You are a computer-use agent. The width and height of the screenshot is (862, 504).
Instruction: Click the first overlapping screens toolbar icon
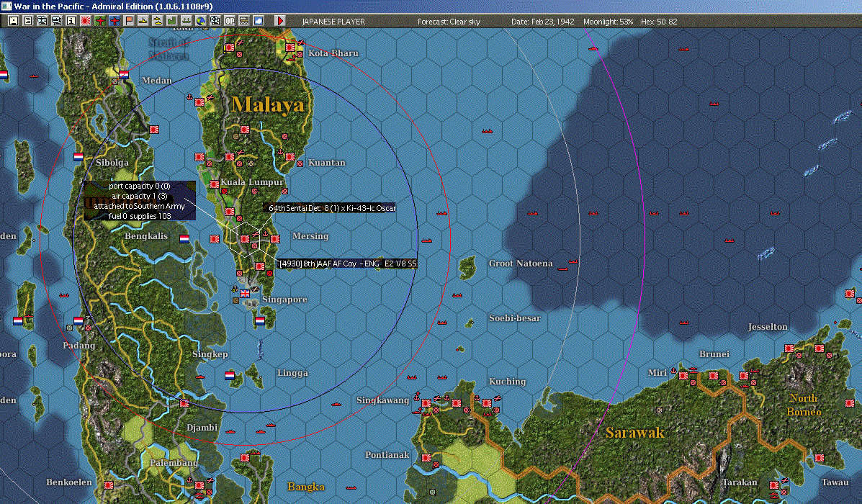tap(42, 21)
